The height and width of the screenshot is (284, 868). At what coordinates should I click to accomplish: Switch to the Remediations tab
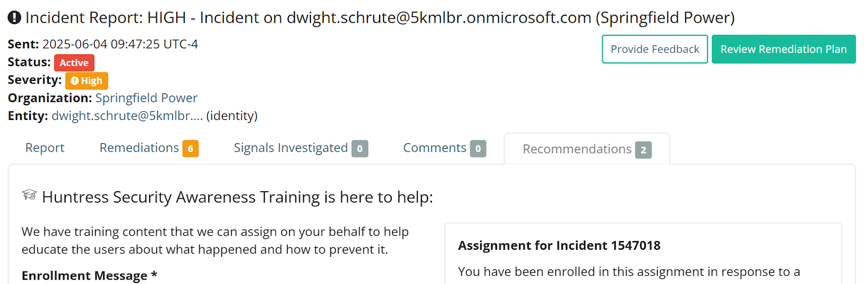tap(149, 148)
